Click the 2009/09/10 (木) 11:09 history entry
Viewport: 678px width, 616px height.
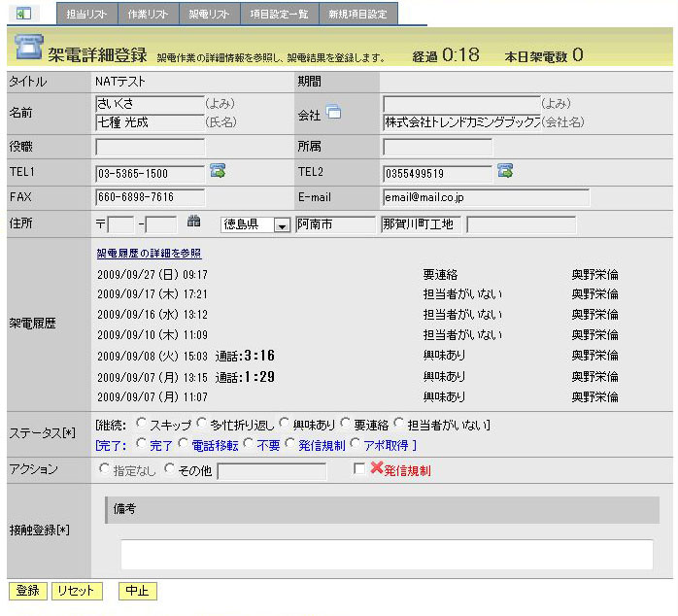pyautogui.click(x=153, y=335)
